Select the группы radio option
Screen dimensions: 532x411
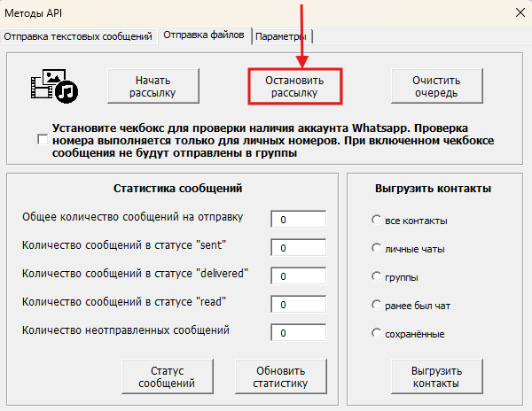click(377, 277)
